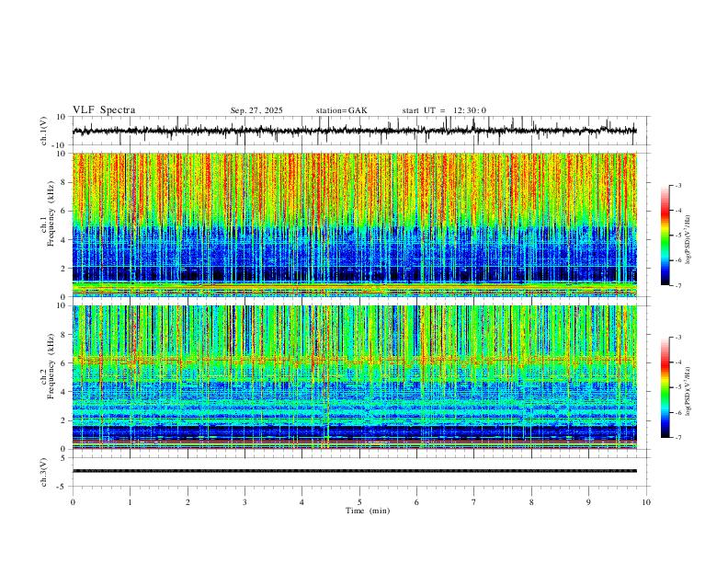Click the "Time (min)" axis title
Viewport: 728px width, 563px height.
(368, 511)
